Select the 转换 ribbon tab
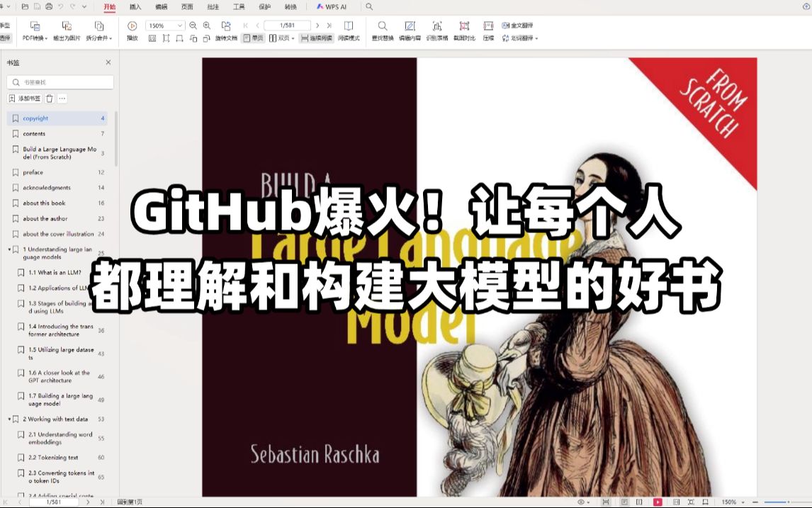812x508 pixels. [x=291, y=7]
